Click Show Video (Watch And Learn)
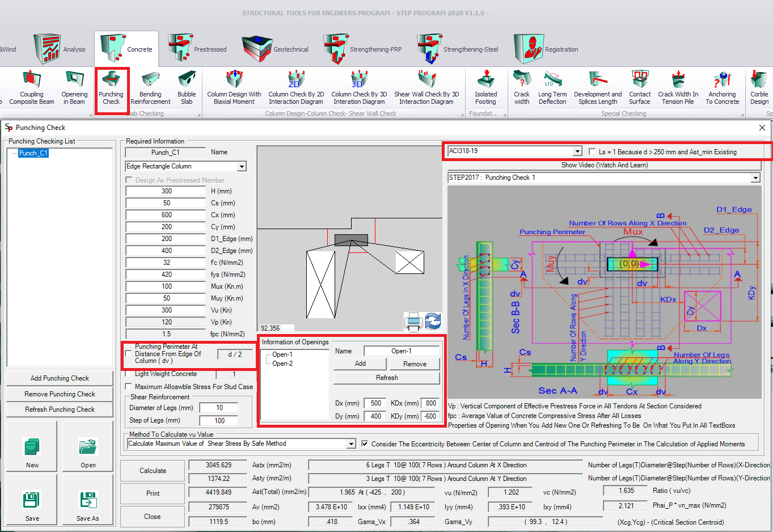 click(604, 165)
